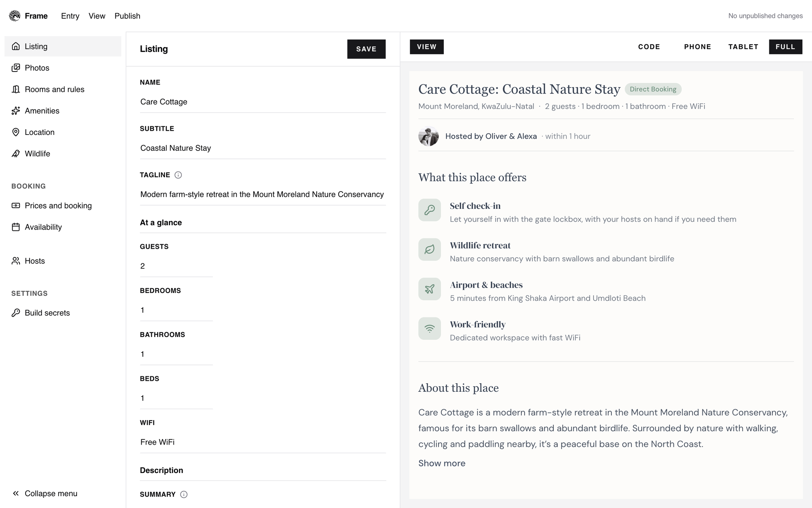This screenshot has height=508, width=812.
Task: Edit the Name field Care Cottage
Action: click(263, 102)
